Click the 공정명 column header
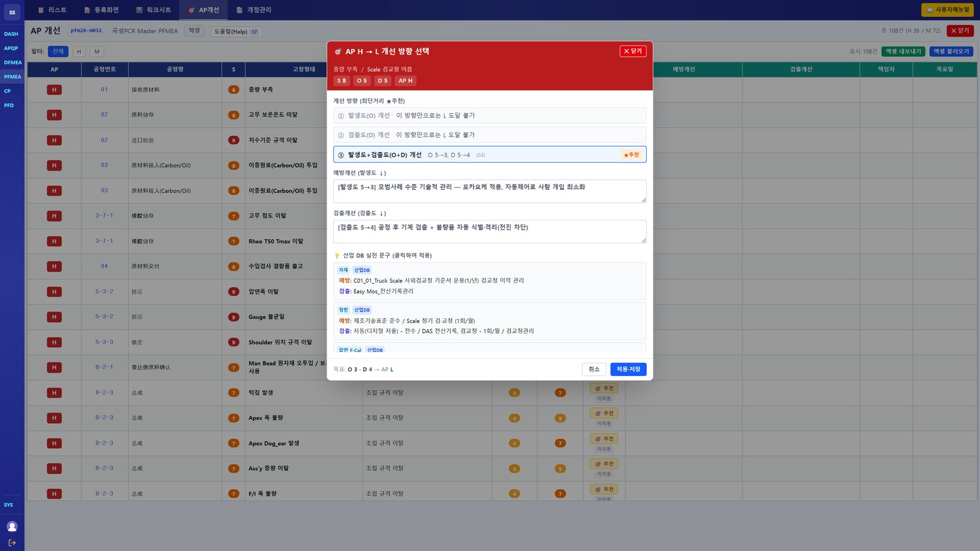Image resolution: width=980 pixels, height=551 pixels. [175, 69]
